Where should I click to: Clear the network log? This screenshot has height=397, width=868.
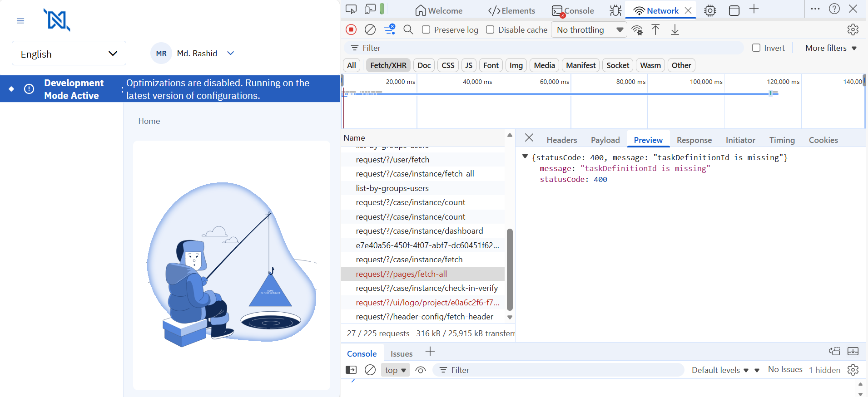370,29
